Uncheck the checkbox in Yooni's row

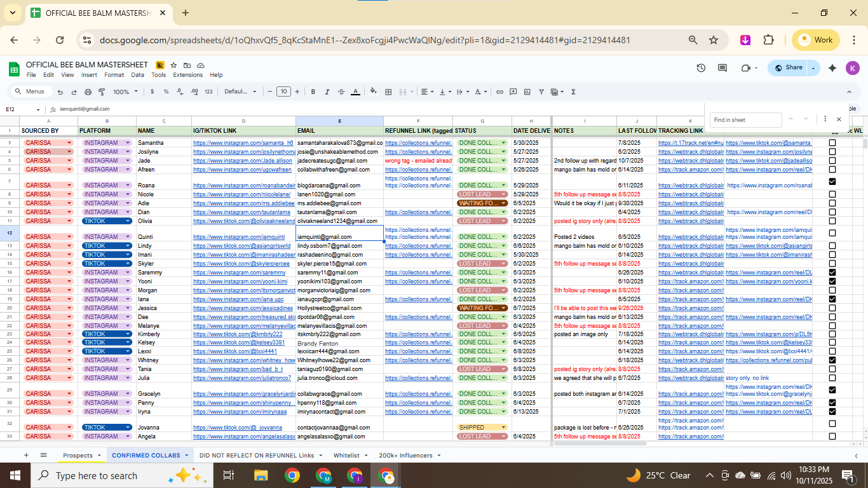click(832, 281)
